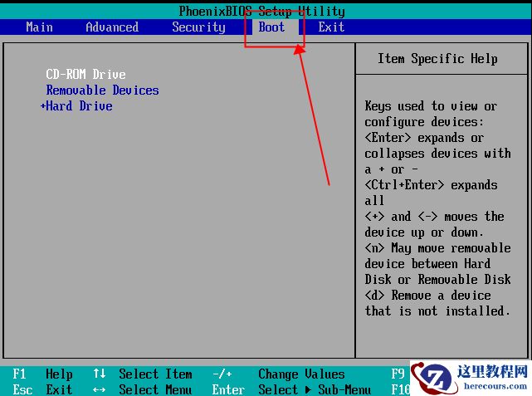Click the F9 key label
Viewport: 532px width, 396px height.
tap(398, 374)
